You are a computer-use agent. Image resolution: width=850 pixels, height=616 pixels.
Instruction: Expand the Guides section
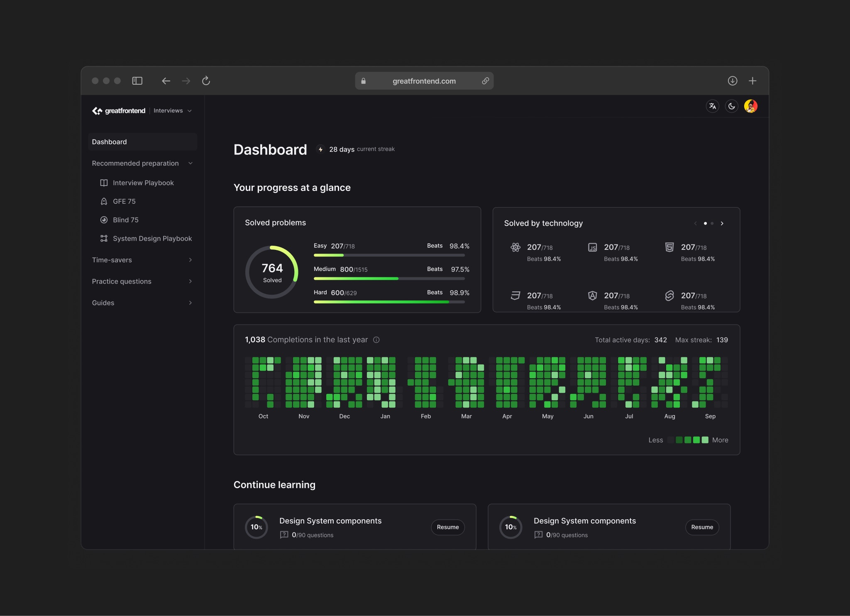pos(142,303)
